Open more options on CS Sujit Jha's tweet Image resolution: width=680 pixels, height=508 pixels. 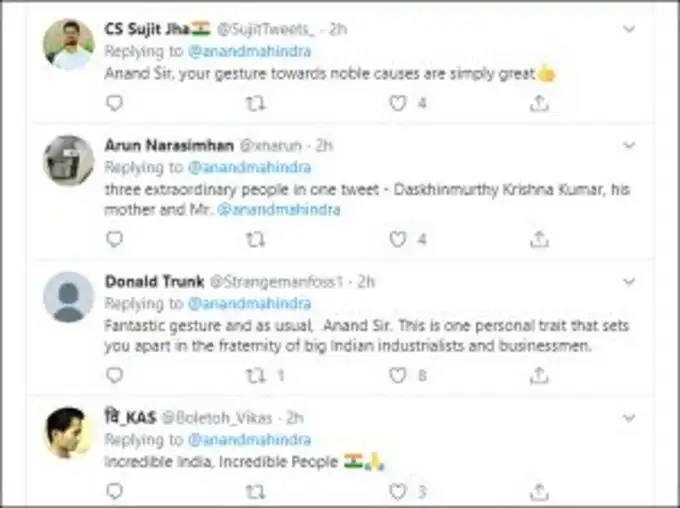pyautogui.click(x=628, y=29)
